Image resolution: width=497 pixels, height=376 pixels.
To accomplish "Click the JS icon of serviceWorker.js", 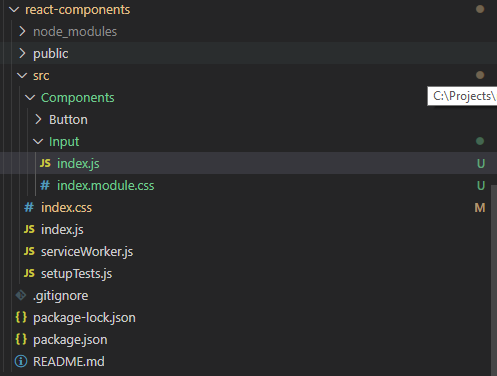I will 29,251.
